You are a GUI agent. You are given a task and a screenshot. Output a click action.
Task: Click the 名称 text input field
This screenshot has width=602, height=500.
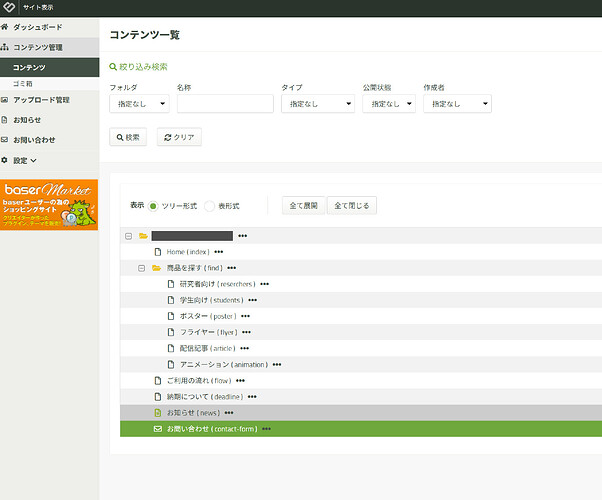tap(225, 104)
